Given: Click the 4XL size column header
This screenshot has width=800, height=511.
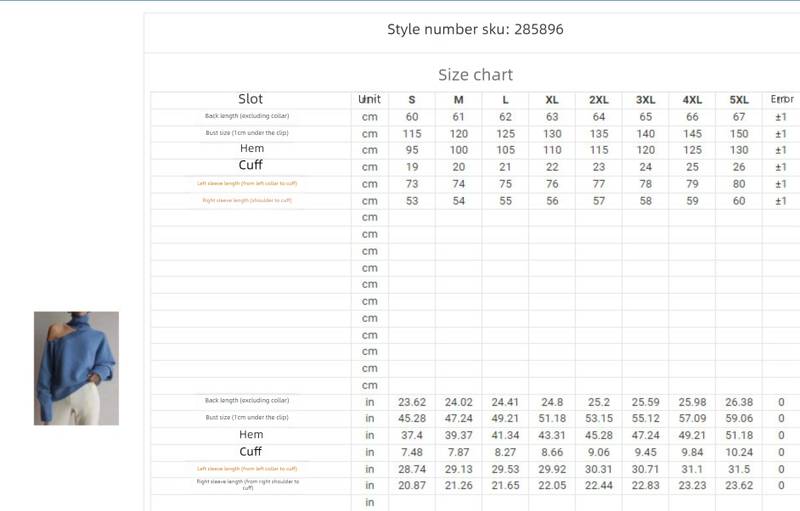Looking at the screenshot, I should 692,100.
